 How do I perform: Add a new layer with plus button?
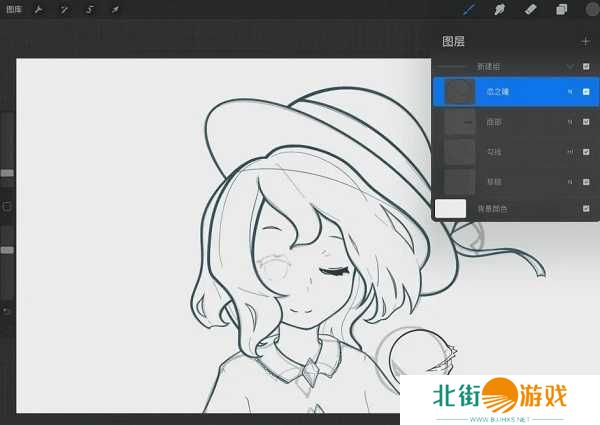coord(585,41)
